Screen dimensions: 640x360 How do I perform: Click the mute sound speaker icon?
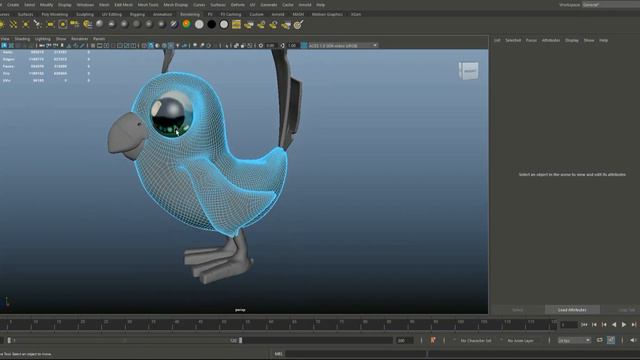[x=633, y=340]
